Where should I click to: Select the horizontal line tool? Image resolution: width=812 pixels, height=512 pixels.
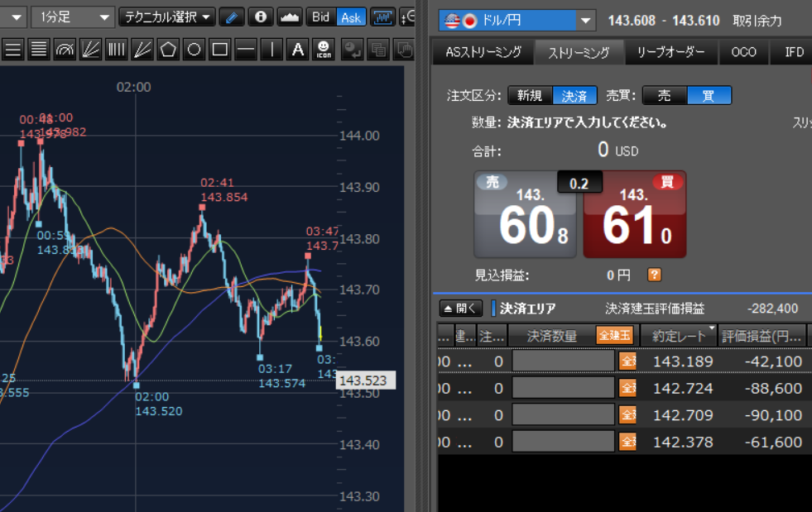pyautogui.click(x=246, y=50)
